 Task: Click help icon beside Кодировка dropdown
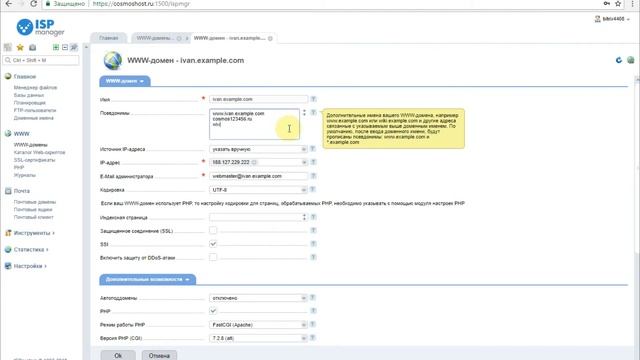point(313,189)
